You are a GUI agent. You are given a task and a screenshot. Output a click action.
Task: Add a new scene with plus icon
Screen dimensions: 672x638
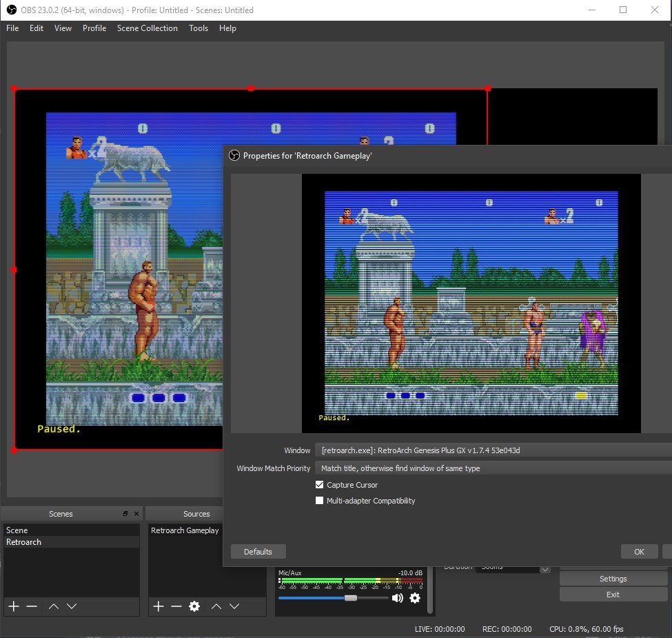[x=14, y=606]
